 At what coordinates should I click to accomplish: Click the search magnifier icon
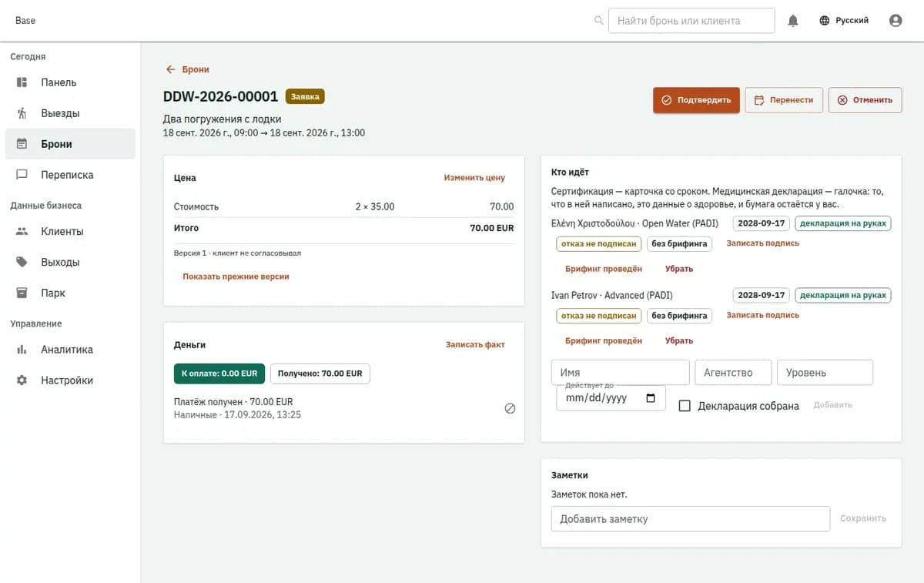click(599, 21)
